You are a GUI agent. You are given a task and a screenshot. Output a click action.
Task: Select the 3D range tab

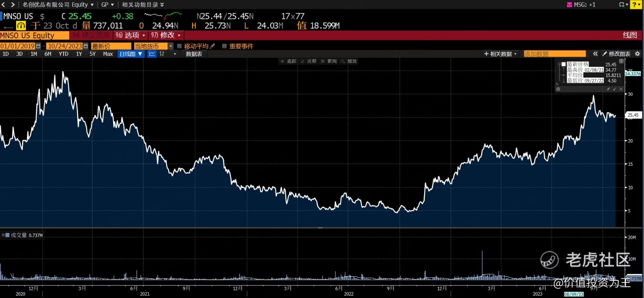[x=19, y=54]
